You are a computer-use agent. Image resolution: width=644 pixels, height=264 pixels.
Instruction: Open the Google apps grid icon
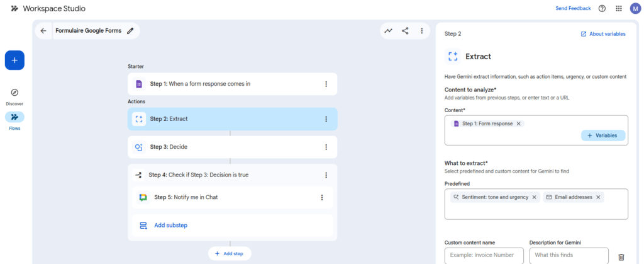click(x=619, y=9)
